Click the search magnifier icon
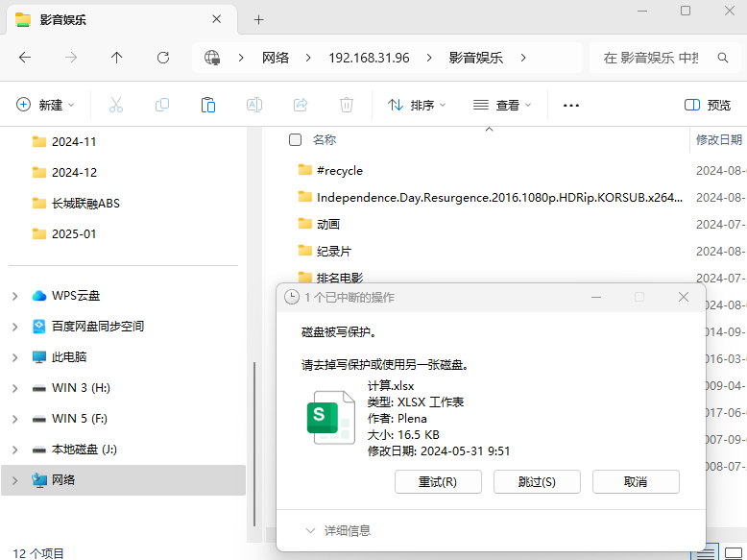This screenshot has width=747, height=560. coord(723,58)
